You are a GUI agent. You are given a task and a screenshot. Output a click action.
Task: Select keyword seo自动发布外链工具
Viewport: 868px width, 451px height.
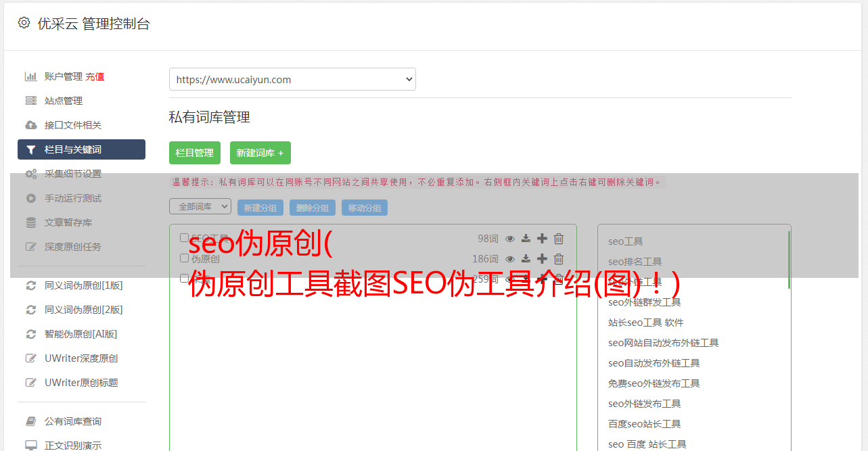tap(654, 363)
